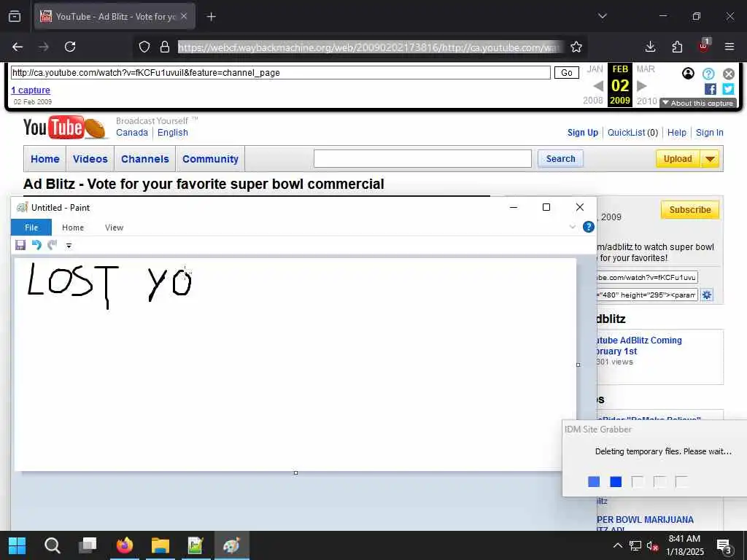This screenshot has width=747, height=560.
Task: Click the shield tracking protection icon
Action: point(144,47)
